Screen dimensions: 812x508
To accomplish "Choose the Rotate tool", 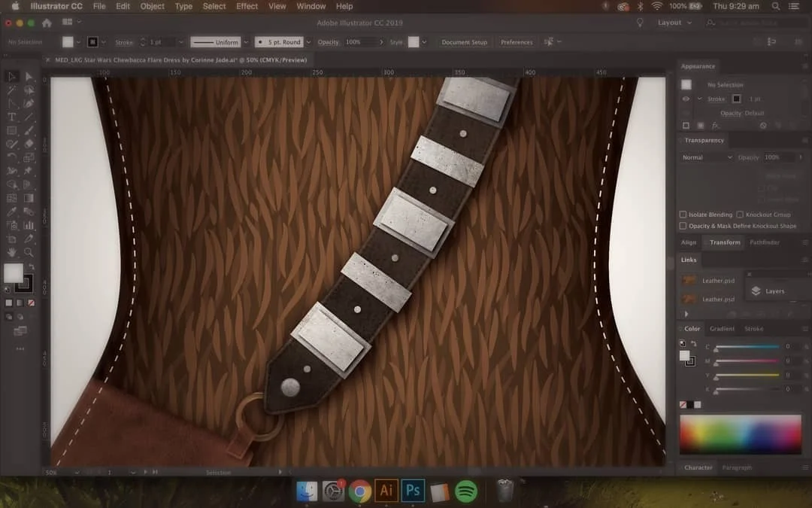I will (12, 157).
